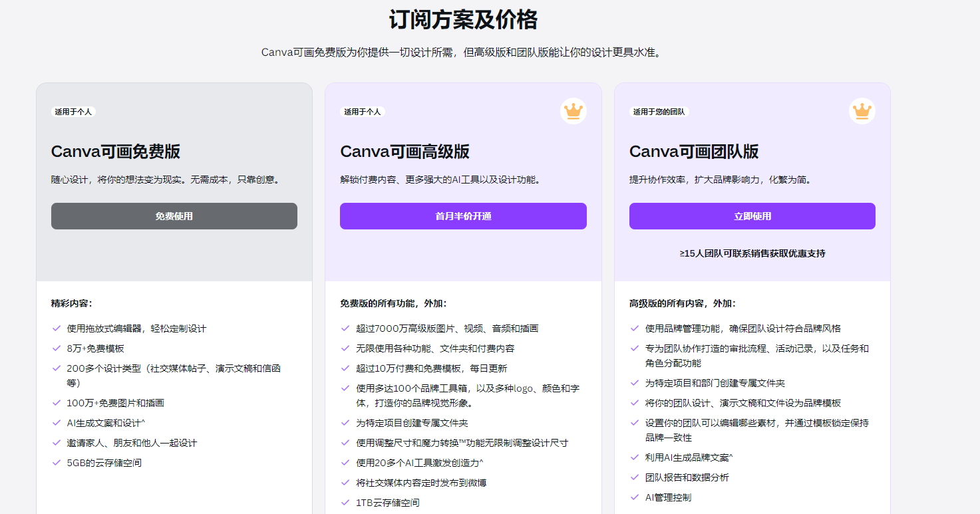Click the 适用于您的团队 tag

click(x=659, y=112)
